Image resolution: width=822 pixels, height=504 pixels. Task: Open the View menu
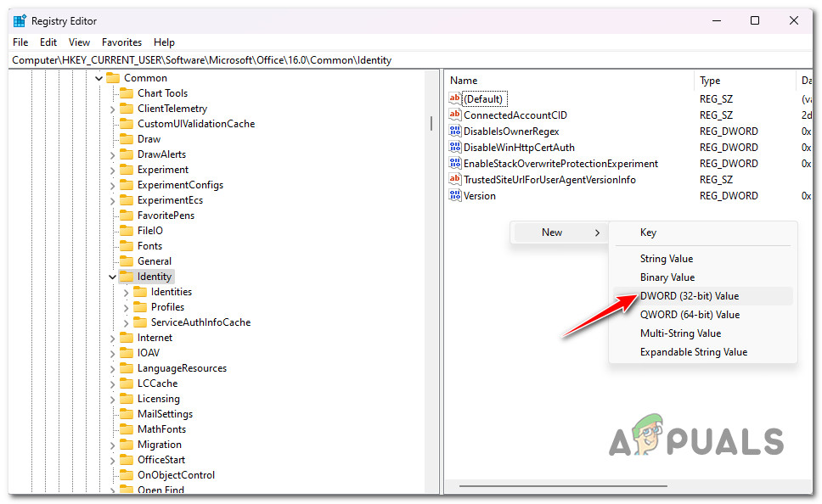(x=79, y=42)
